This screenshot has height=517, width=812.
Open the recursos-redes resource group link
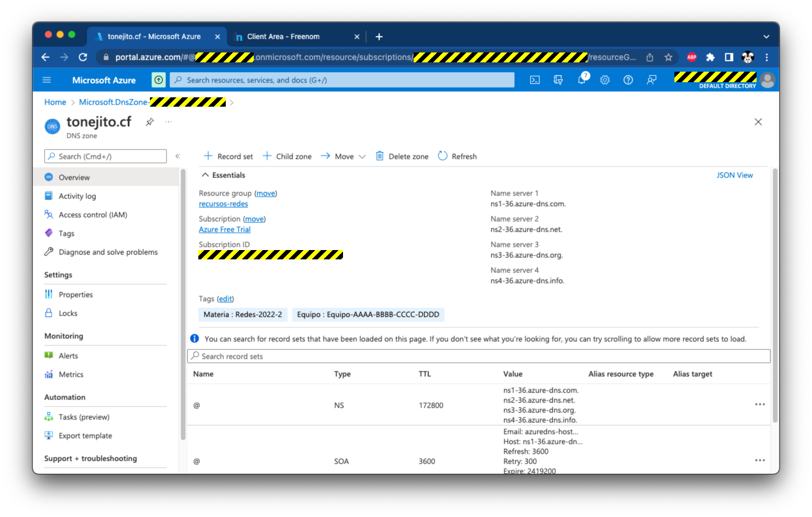(x=223, y=204)
